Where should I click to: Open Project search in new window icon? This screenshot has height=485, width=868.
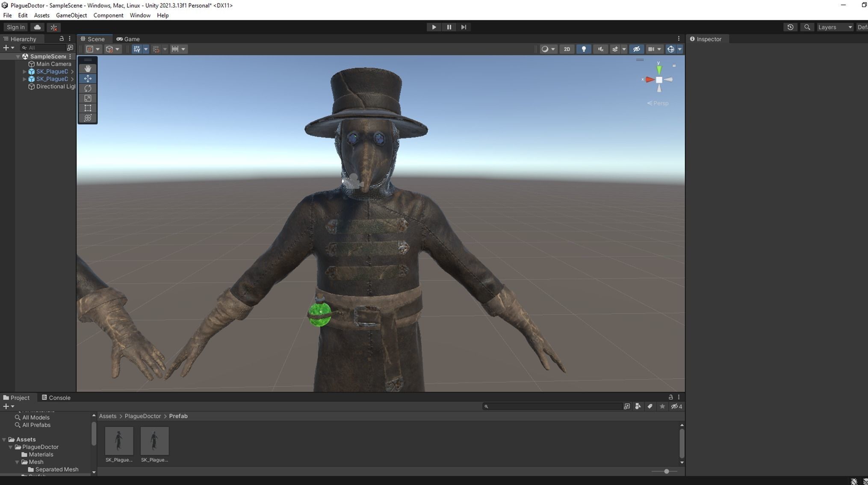pyautogui.click(x=627, y=406)
